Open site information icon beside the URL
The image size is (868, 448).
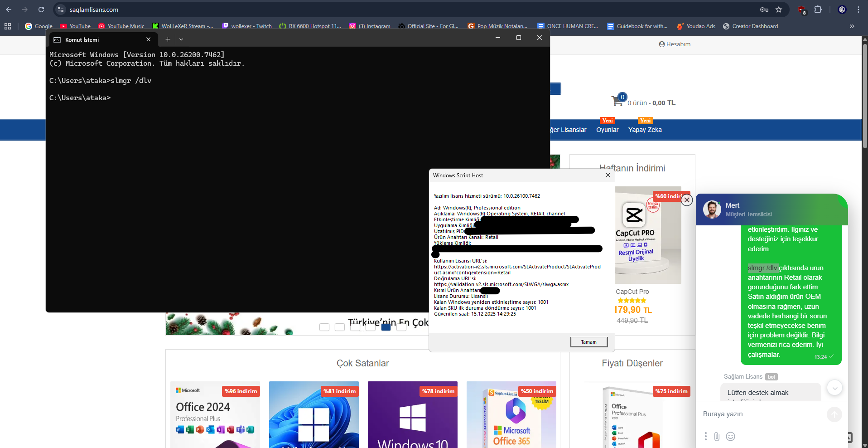(61, 10)
